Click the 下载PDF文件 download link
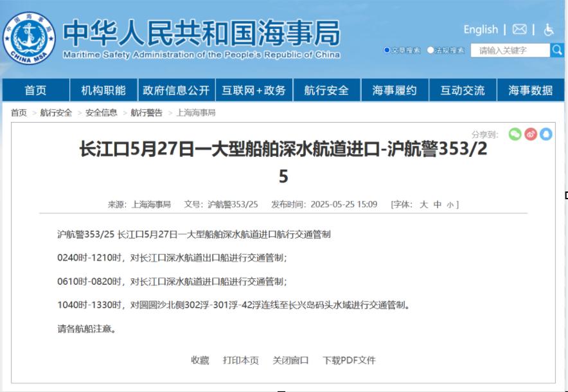Viewport: 568px width, 392px height. (349, 360)
